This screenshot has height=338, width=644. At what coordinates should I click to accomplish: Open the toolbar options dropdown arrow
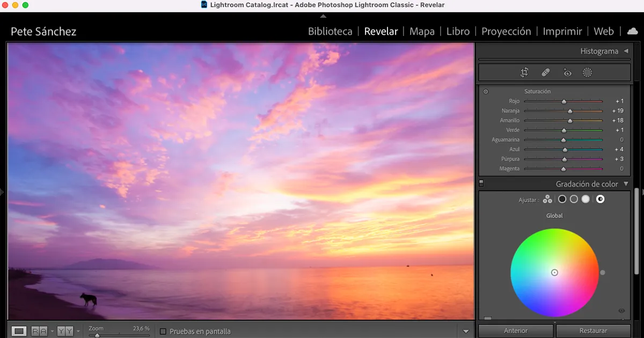(466, 332)
